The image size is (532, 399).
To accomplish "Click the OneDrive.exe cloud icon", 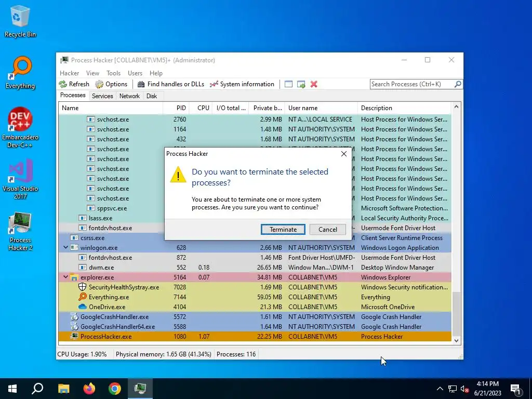I will click(x=83, y=307).
